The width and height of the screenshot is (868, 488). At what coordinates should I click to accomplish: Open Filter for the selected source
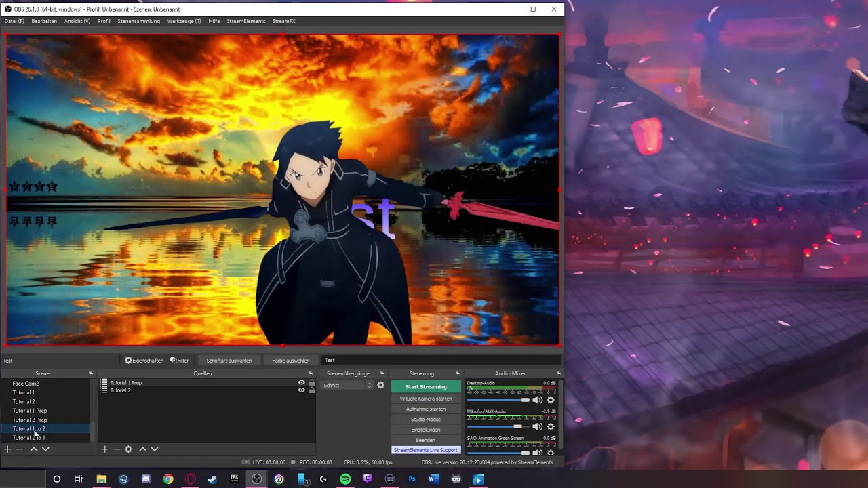(180, 361)
